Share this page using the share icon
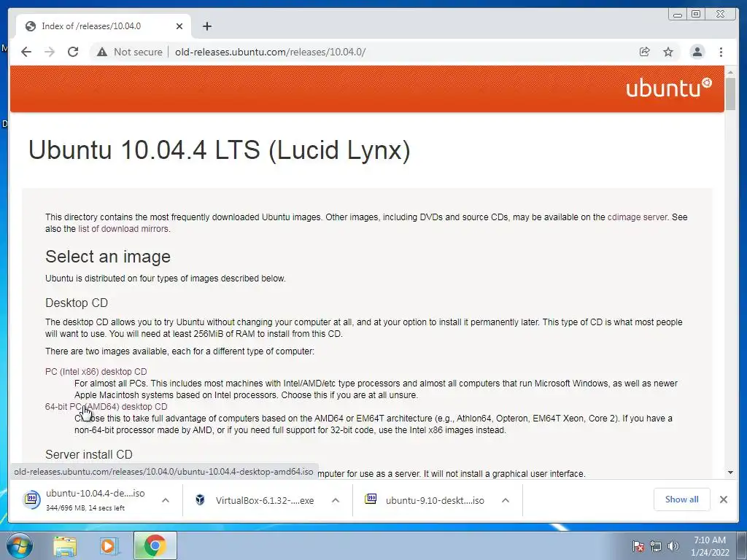The width and height of the screenshot is (747, 560). pos(645,52)
